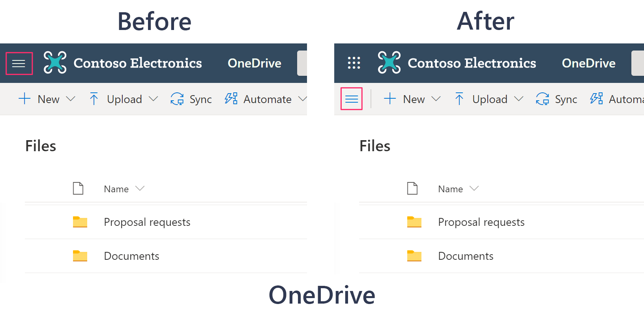The height and width of the screenshot is (319, 644).
Task: Click the Sync label in After toolbar
Action: (566, 99)
